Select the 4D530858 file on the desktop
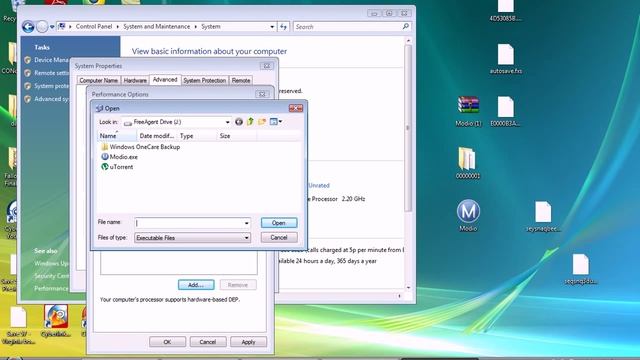The image size is (640, 360). (x=505, y=10)
